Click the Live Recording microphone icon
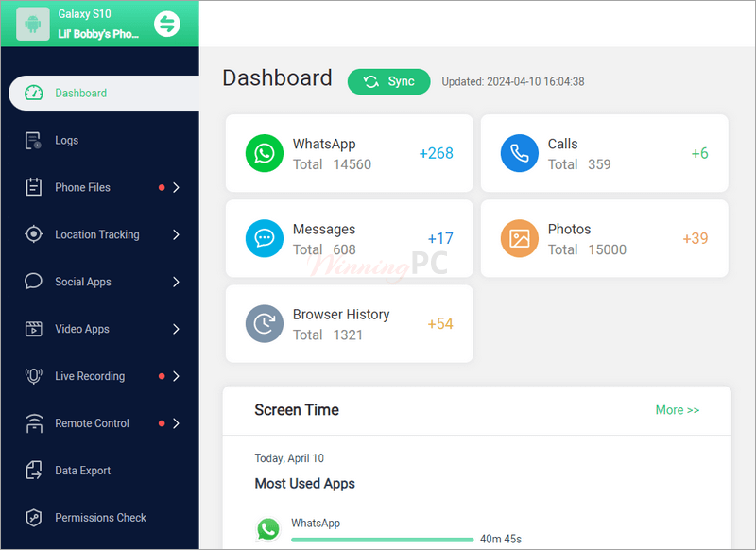Viewport: 756px width, 550px height. click(33, 375)
